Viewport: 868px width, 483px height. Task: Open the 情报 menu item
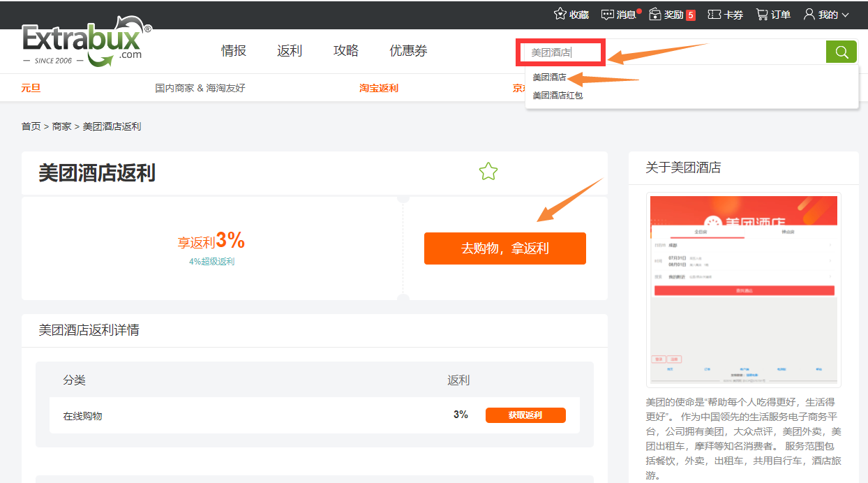click(233, 50)
